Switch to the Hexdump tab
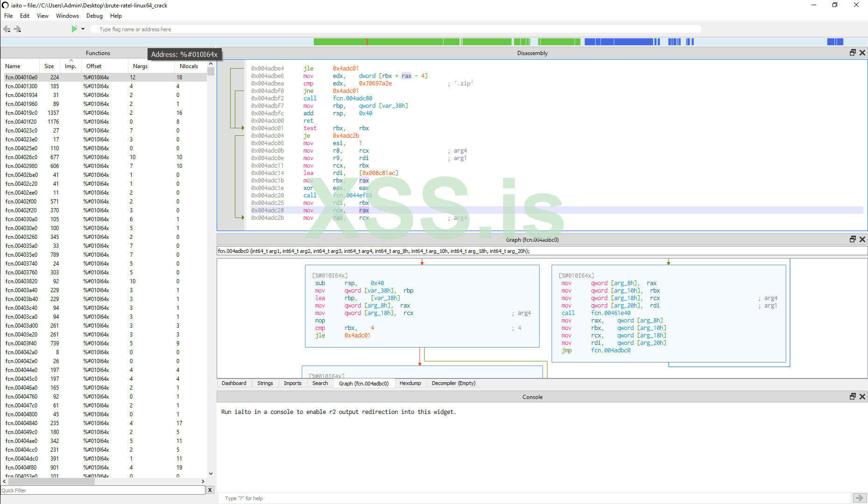The image size is (868, 504). 410,383
